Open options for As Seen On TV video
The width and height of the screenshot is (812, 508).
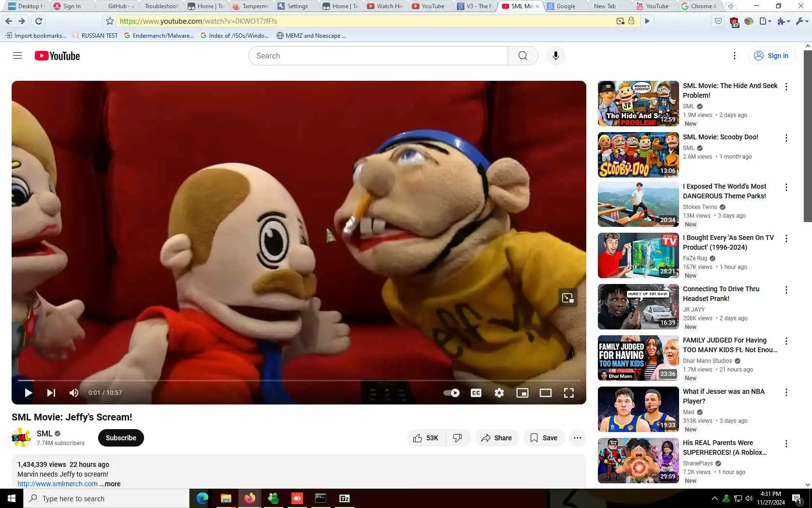[x=786, y=239]
